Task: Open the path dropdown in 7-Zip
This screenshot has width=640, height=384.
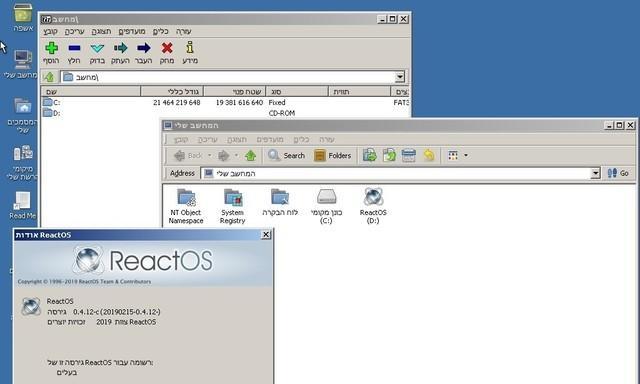Action: (400, 77)
